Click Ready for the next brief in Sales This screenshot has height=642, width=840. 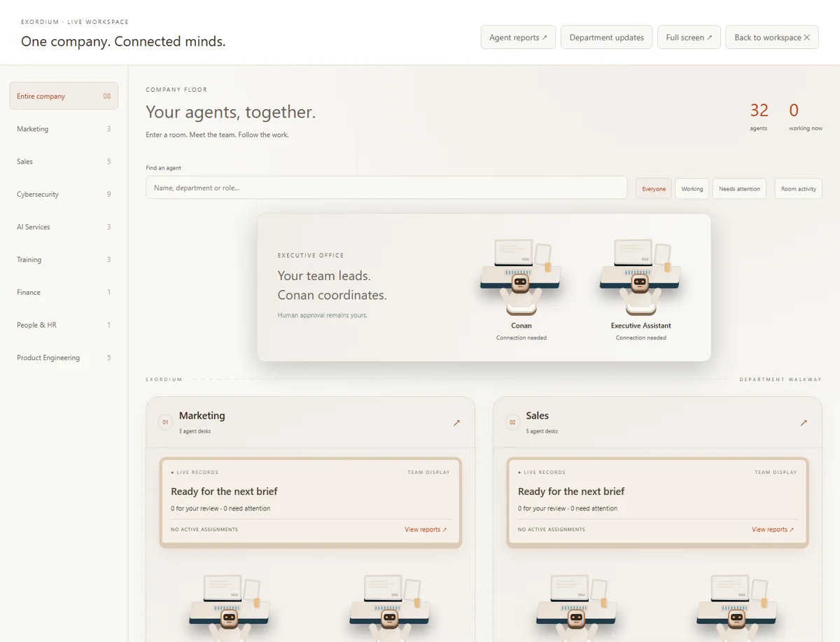tap(571, 491)
